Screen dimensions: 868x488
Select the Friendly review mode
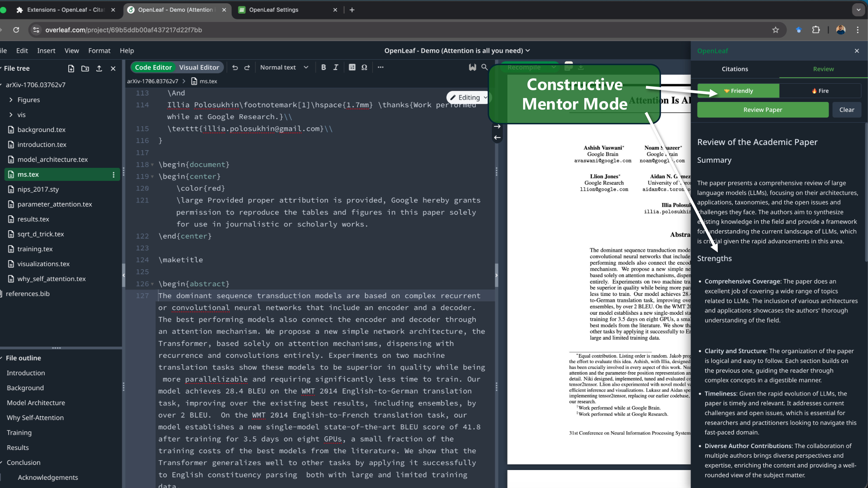[x=738, y=91]
